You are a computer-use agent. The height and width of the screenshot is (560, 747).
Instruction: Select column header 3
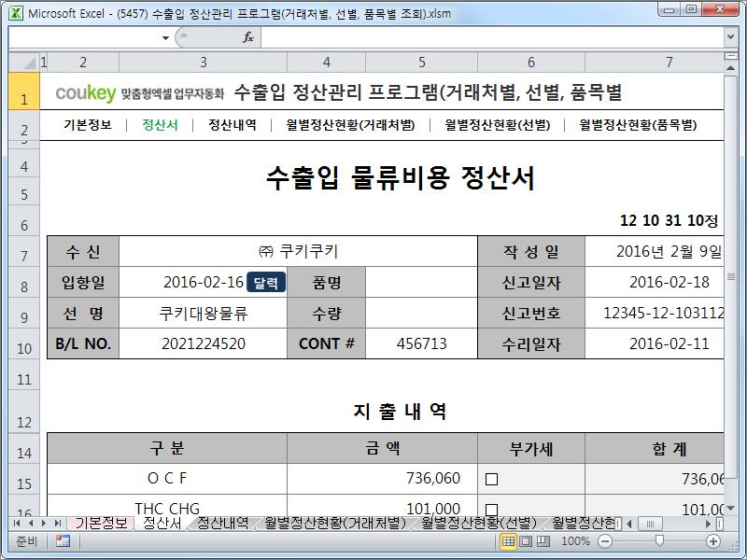(x=203, y=63)
